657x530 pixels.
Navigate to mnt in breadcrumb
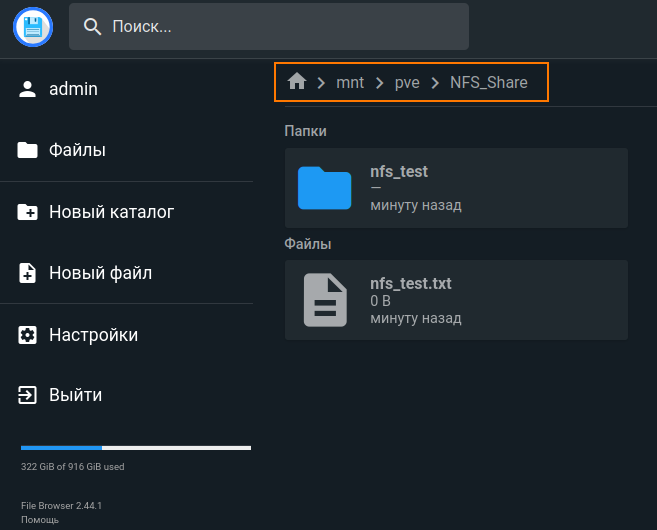pos(350,83)
